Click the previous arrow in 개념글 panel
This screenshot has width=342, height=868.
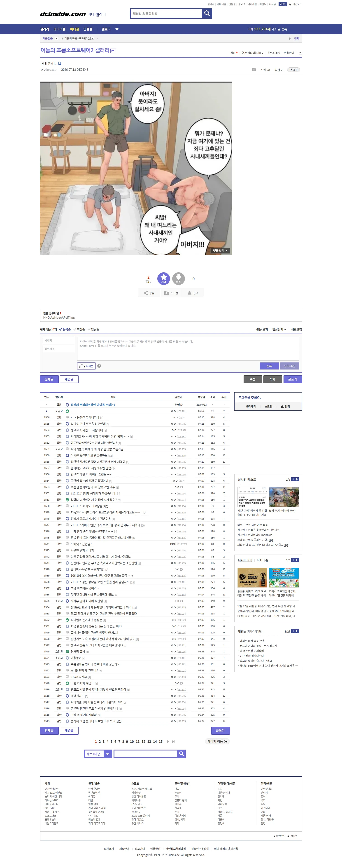(293, 631)
